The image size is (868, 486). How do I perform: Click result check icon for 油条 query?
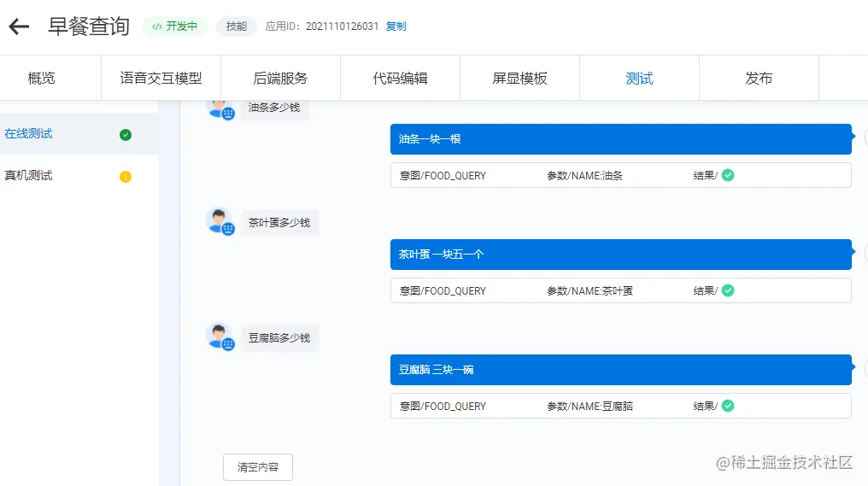(728, 175)
